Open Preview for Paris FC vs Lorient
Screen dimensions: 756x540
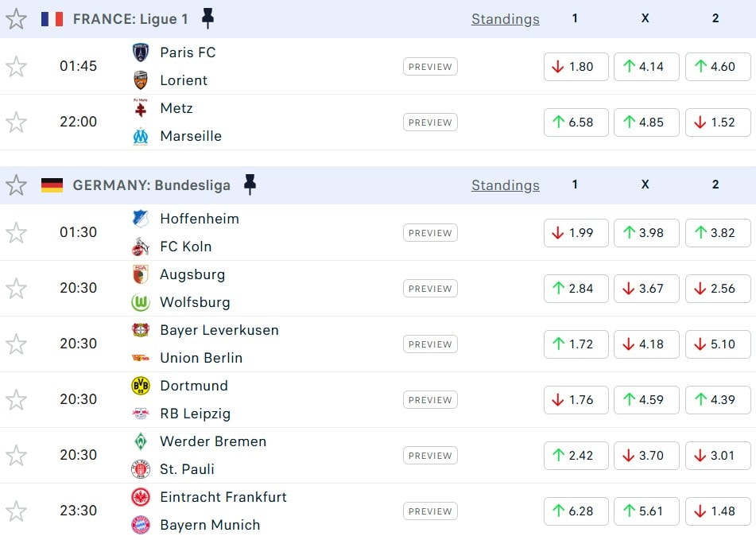(x=430, y=67)
